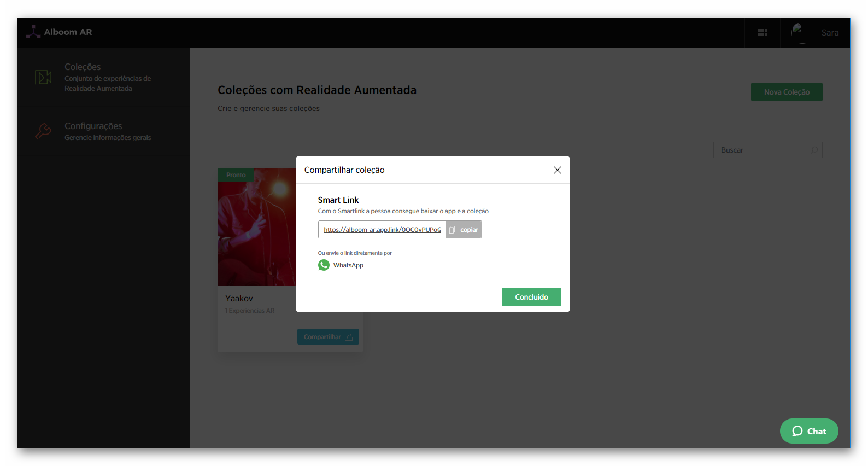Open the apps grid icon

(x=763, y=33)
